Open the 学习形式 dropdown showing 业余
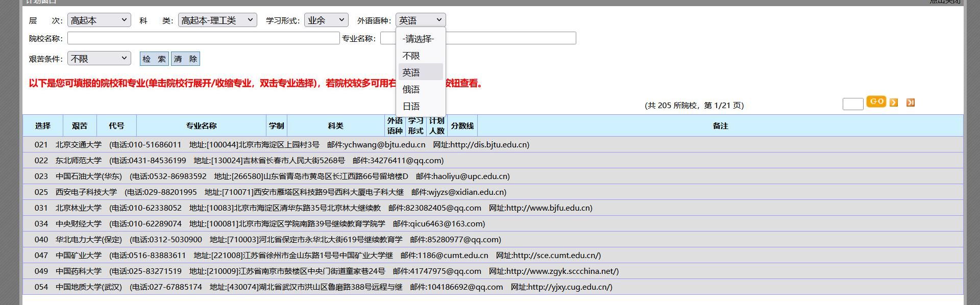This screenshot has height=305, width=980. (x=326, y=20)
